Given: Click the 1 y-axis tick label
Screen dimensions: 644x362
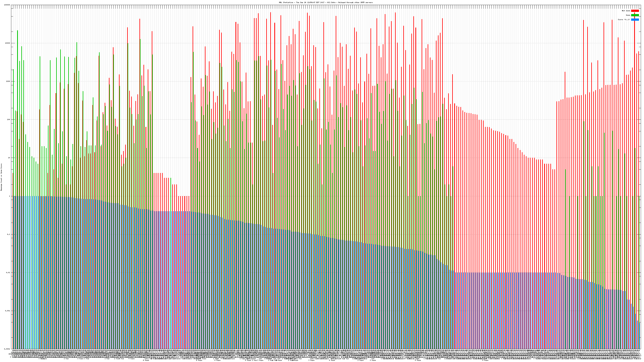Looking at the screenshot, I should pyautogui.click(x=10, y=196).
